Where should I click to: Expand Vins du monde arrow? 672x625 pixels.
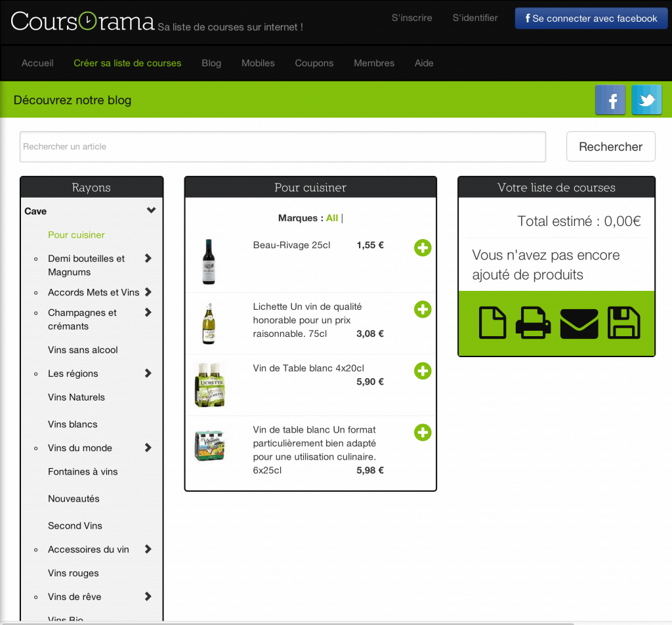pos(148,448)
